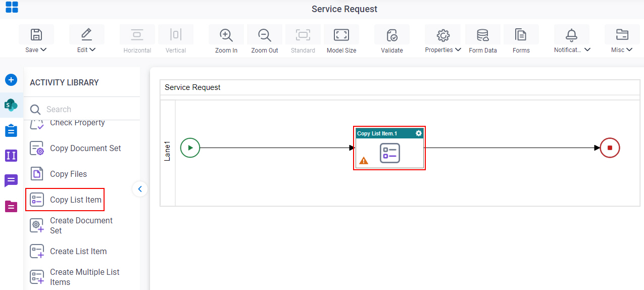Image resolution: width=644 pixels, height=290 pixels.
Task: Select Copy Files activity
Action: click(59, 174)
